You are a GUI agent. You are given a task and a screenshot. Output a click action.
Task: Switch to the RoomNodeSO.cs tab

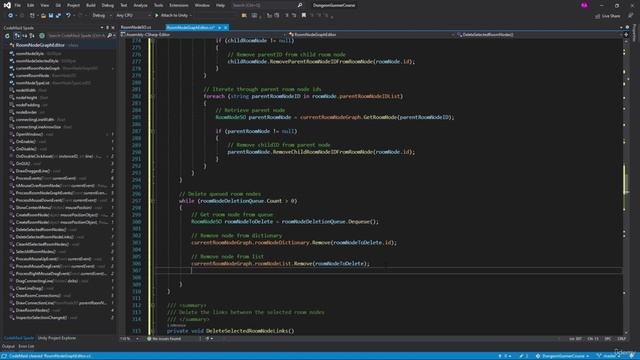click(136, 27)
